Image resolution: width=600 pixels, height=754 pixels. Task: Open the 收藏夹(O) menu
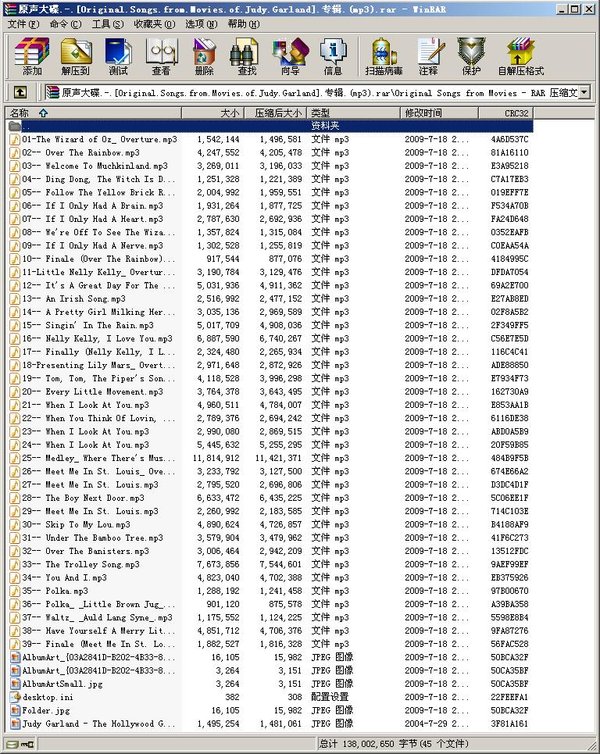tap(154, 24)
